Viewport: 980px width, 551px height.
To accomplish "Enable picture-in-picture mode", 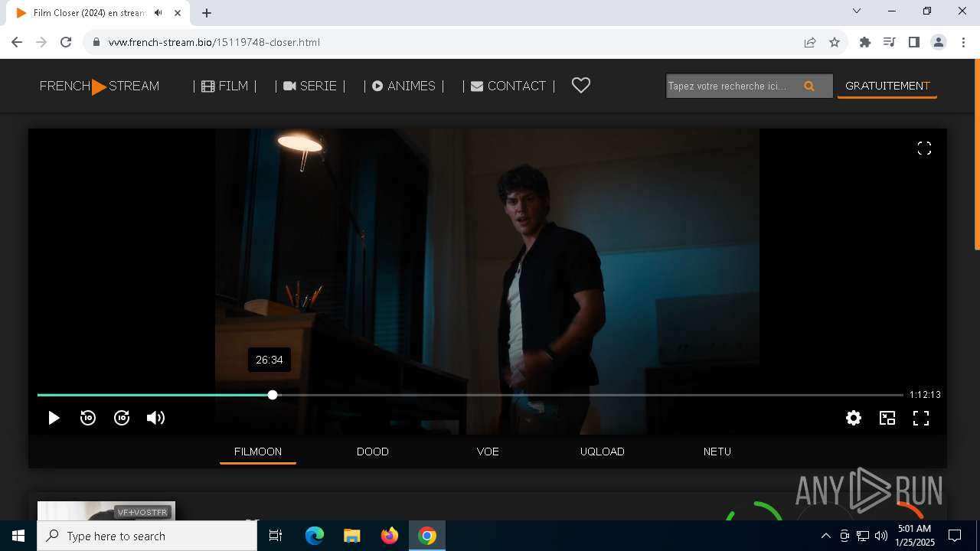I will (x=887, y=418).
